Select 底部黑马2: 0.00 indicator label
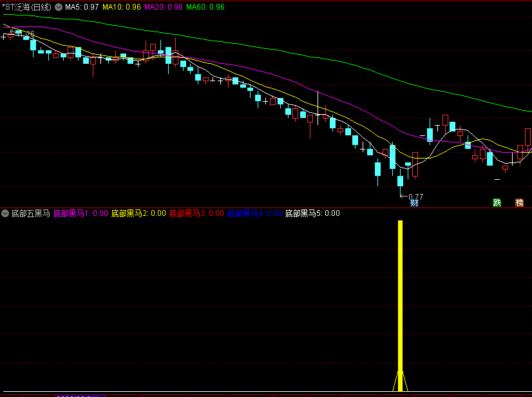 tap(138, 213)
